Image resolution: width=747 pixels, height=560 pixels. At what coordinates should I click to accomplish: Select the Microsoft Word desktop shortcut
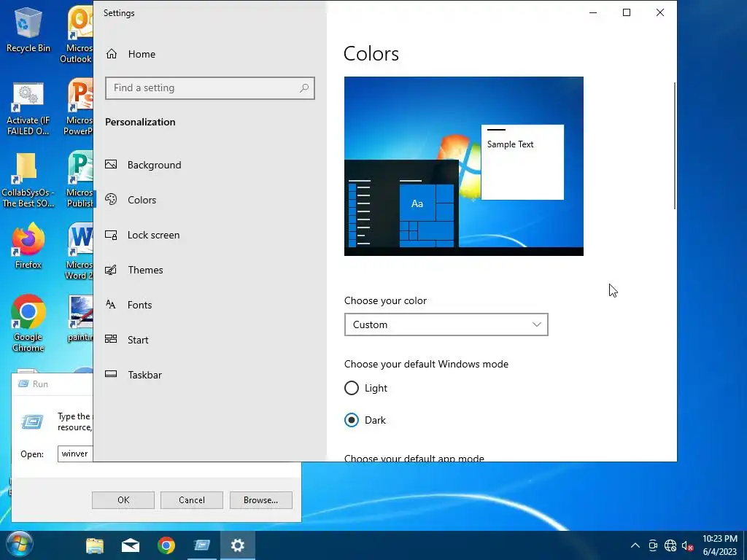click(x=79, y=252)
